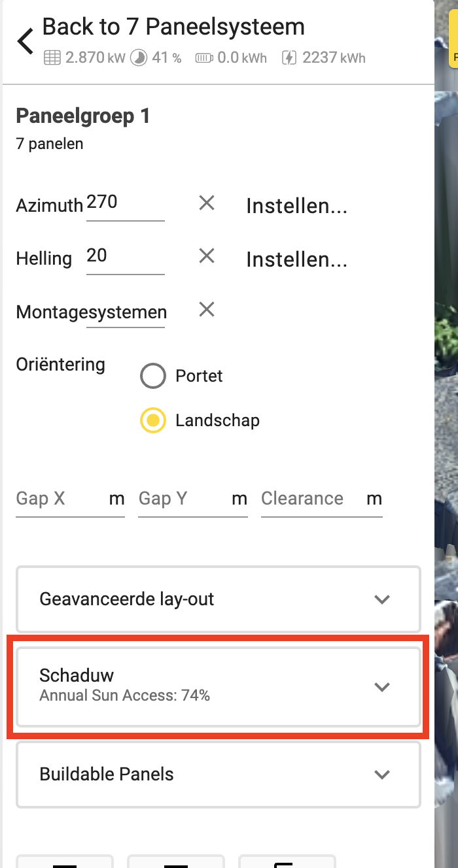The height and width of the screenshot is (868, 458).
Task: Clear the Helling value with X
Action: click(207, 256)
